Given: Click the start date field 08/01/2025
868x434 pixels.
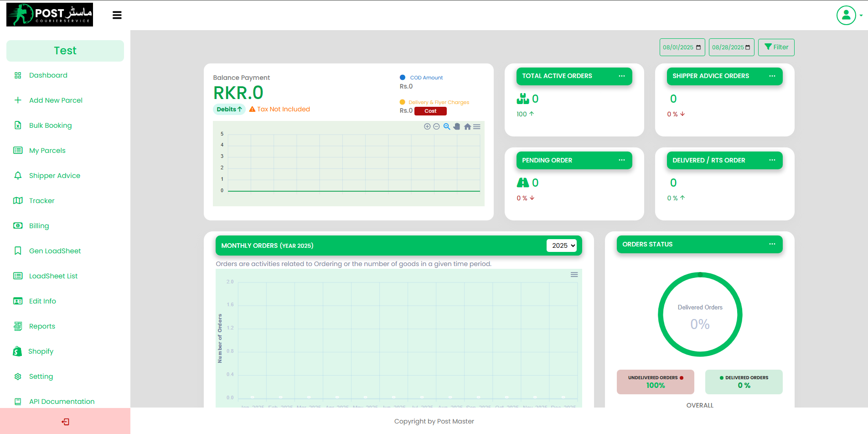Looking at the screenshot, I should point(682,47).
